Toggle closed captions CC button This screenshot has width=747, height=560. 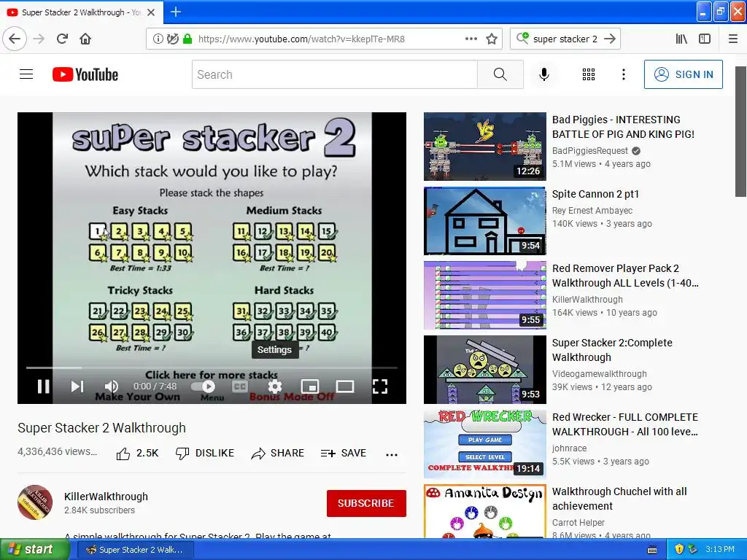[x=240, y=386]
